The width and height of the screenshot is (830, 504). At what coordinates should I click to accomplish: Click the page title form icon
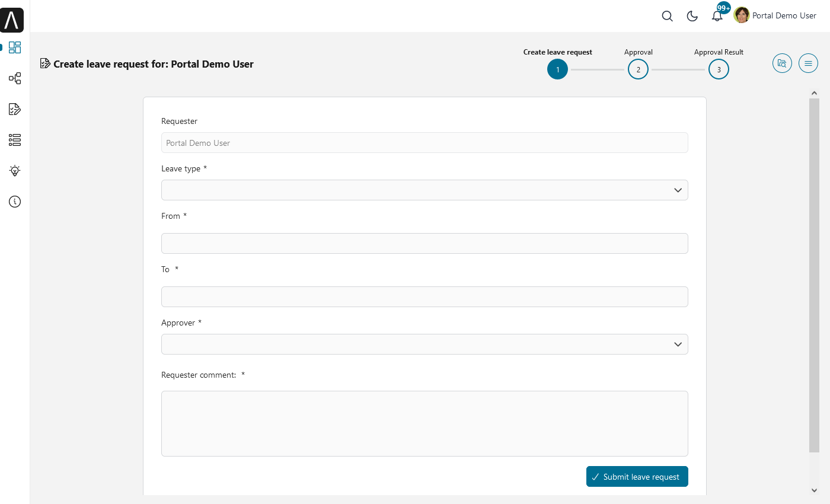coord(45,63)
